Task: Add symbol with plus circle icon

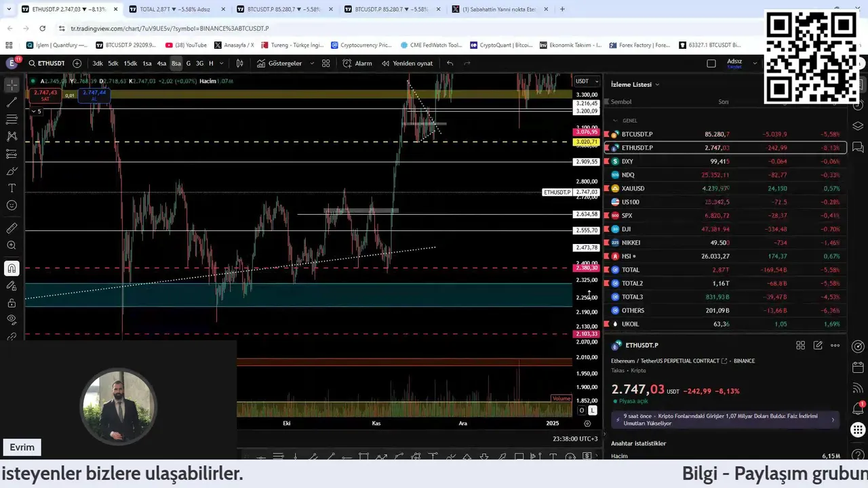Action: (x=77, y=63)
